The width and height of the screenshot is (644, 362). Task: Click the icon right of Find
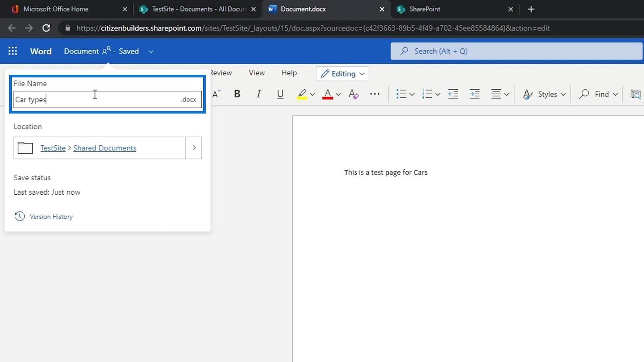click(x=636, y=94)
